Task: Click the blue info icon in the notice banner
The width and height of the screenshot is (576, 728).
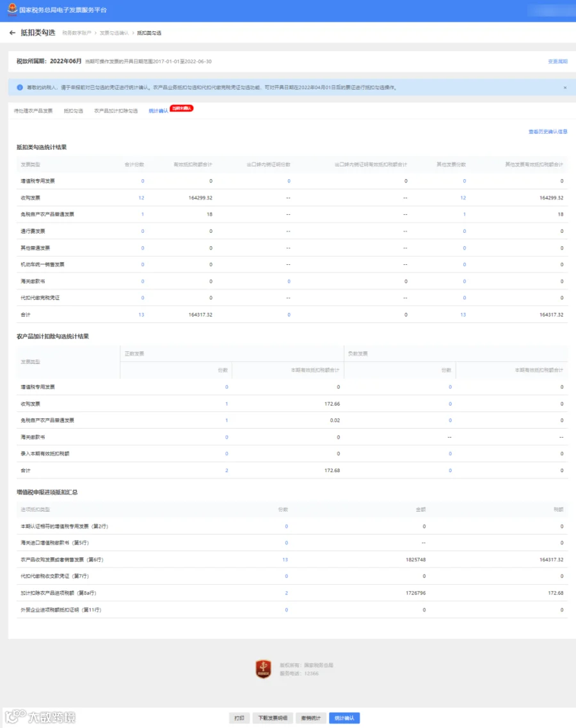Action: pyautogui.click(x=19, y=87)
